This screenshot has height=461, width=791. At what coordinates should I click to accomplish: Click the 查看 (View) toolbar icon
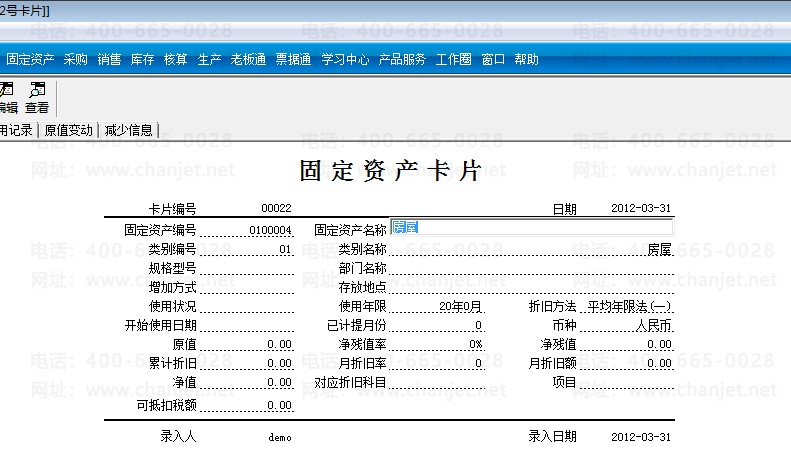[x=37, y=98]
